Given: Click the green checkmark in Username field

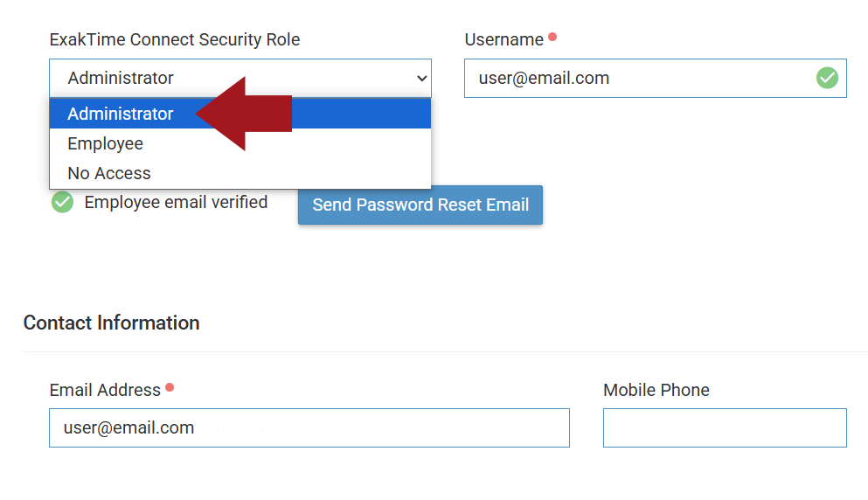Looking at the screenshot, I should tap(827, 78).
